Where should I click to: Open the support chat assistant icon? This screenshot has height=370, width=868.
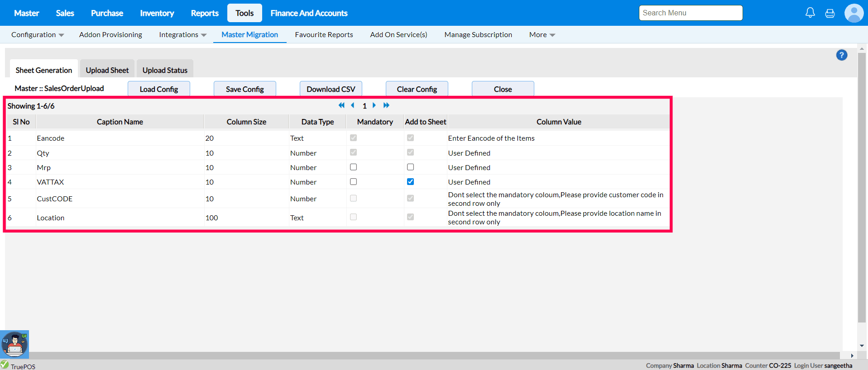click(14, 345)
